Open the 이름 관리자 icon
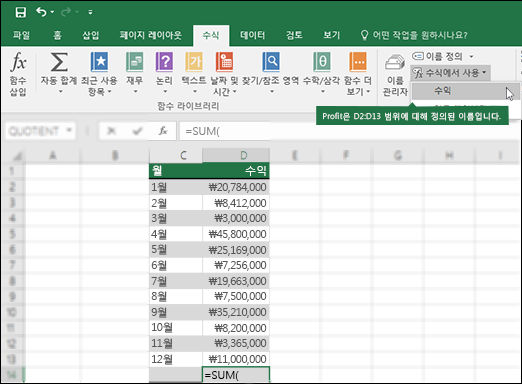Screen dimensions: 522x384 click(x=395, y=62)
